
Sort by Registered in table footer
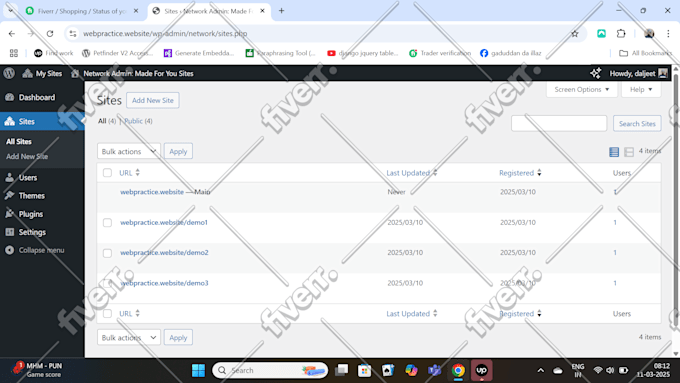(x=520, y=314)
